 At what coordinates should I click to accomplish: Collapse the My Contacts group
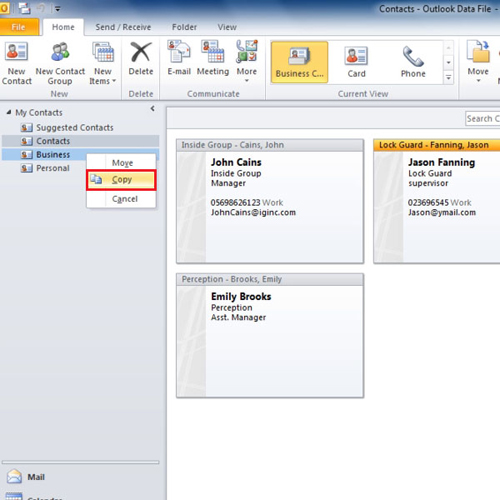[x=9, y=112]
